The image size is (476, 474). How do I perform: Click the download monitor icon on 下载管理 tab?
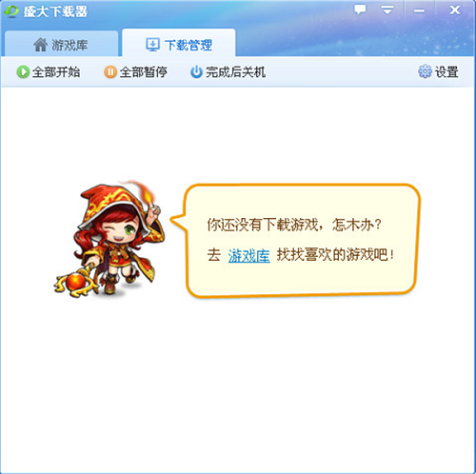click(152, 45)
